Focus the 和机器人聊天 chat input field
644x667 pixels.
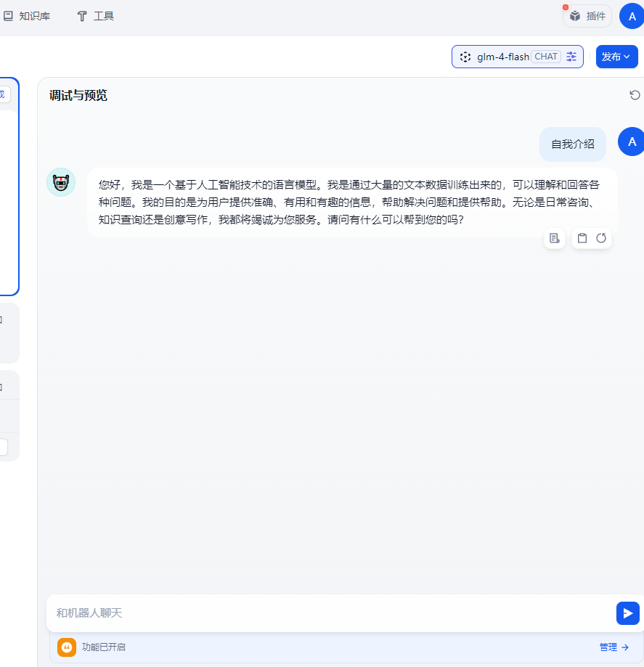point(331,613)
